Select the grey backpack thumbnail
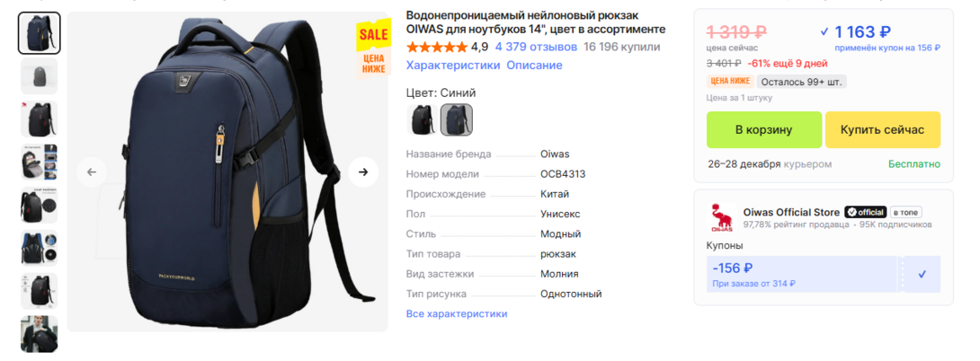This screenshot has width=980, height=361. [40, 76]
